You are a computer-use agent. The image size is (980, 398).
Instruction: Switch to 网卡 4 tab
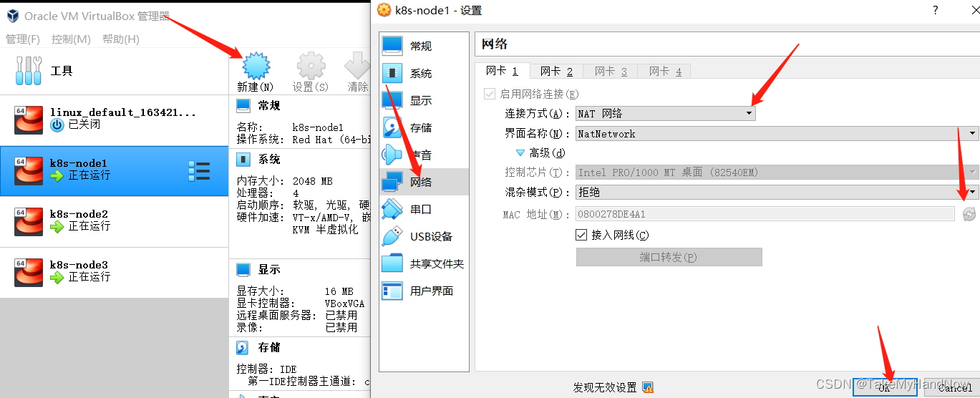click(x=665, y=71)
